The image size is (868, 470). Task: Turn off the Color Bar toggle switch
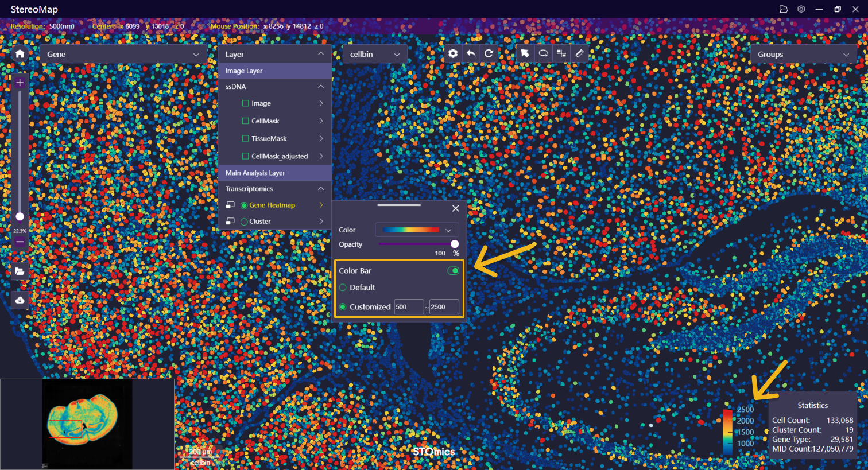pos(454,271)
